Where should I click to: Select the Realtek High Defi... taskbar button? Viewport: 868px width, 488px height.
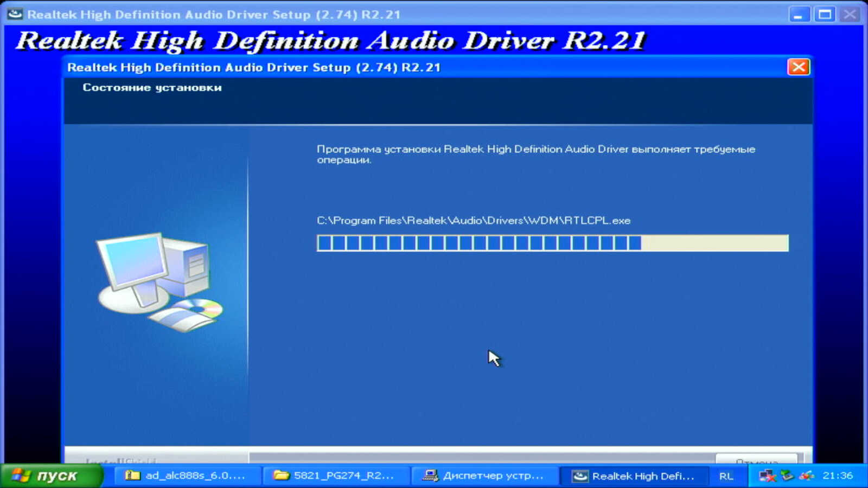(x=634, y=476)
